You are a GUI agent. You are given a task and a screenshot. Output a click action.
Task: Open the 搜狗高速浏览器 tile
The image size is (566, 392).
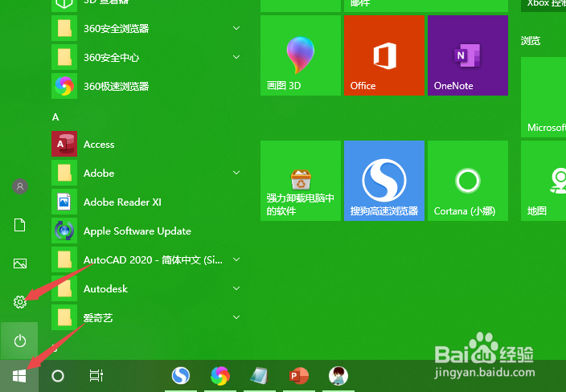coord(384,181)
